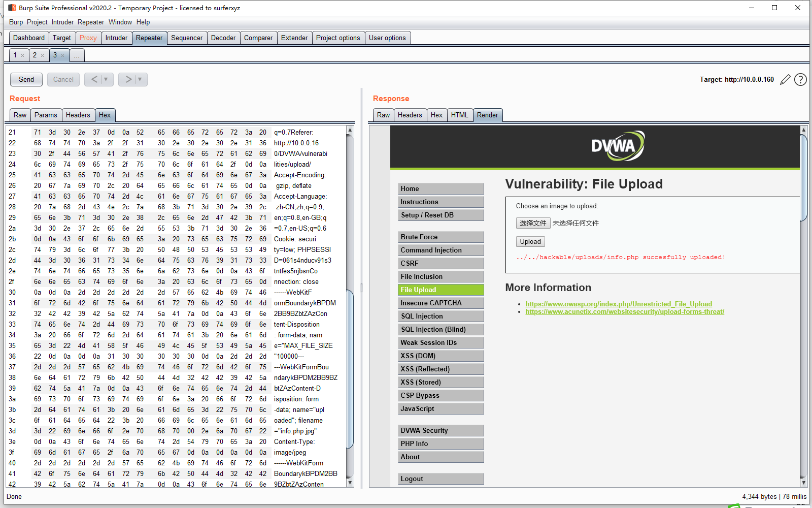Screen dimensions: 812x508
Task: Open the Acunetix upload forms threat link
Action: pos(625,312)
